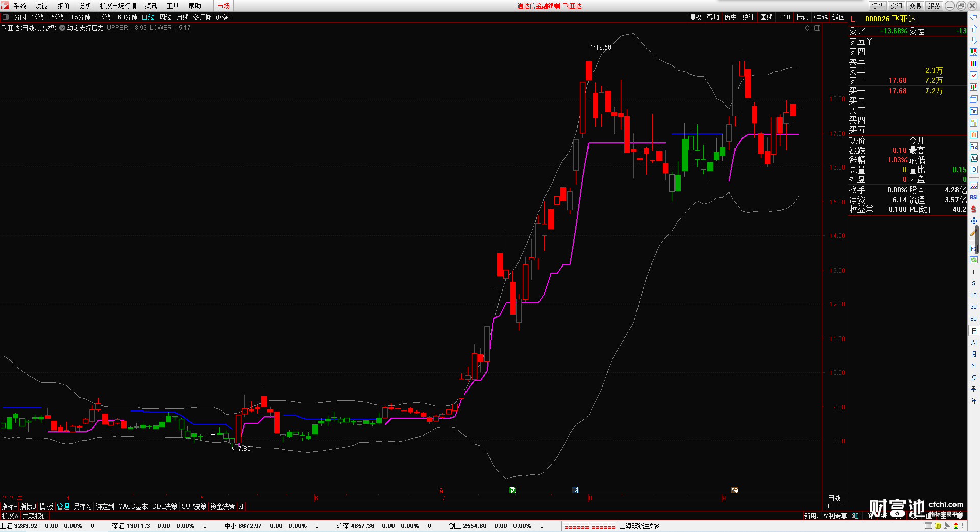
Task: Select the 周 weekly period in the right sidebar
Action: (973, 343)
